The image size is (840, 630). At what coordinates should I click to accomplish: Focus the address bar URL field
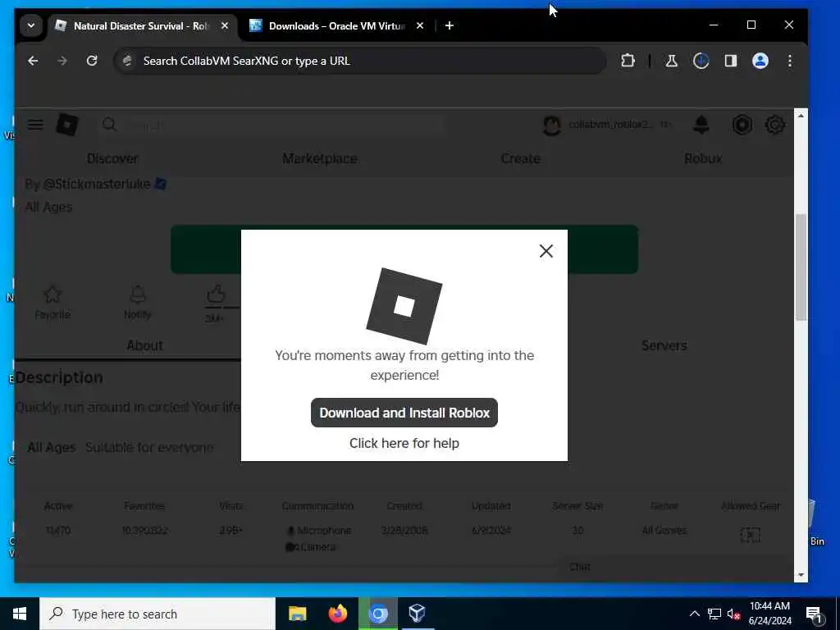359,61
